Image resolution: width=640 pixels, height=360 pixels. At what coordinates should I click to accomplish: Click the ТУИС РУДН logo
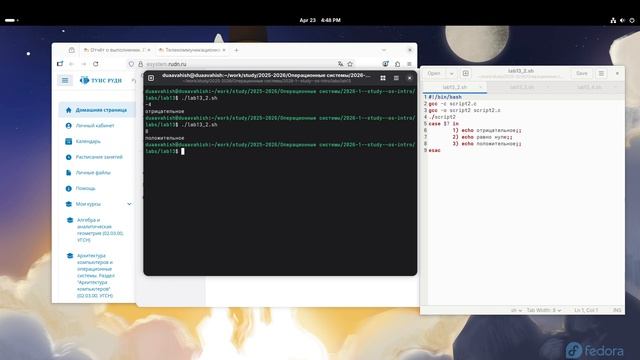[101, 80]
